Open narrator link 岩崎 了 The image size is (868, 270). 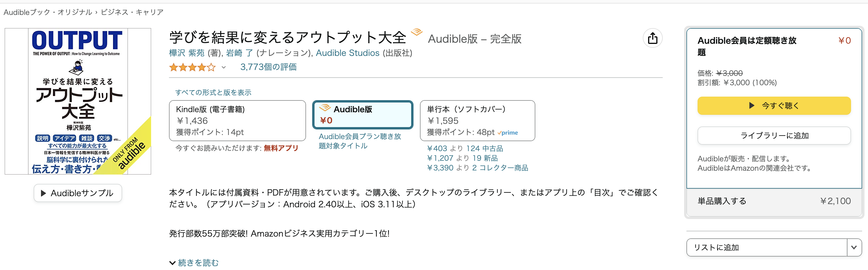(x=239, y=53)
